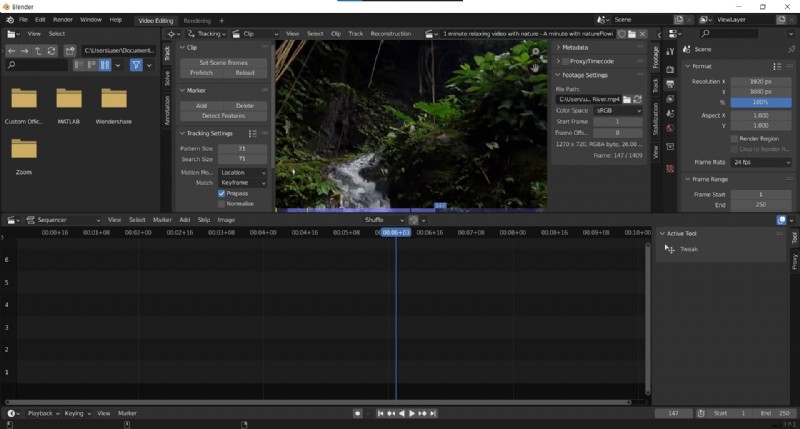Open the Render properties tab
The height and width of the screenshot is (429, 800).
click(670, 69)
